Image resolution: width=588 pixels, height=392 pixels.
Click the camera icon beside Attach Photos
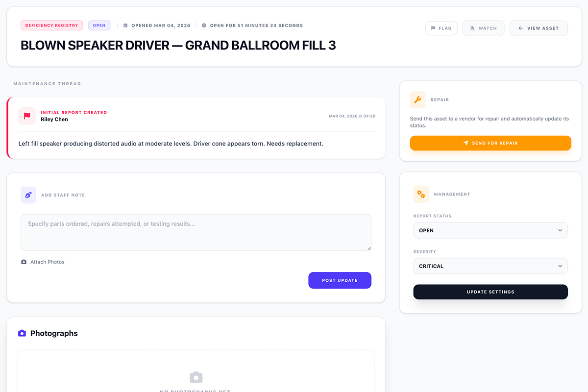[x=24, y=262]
